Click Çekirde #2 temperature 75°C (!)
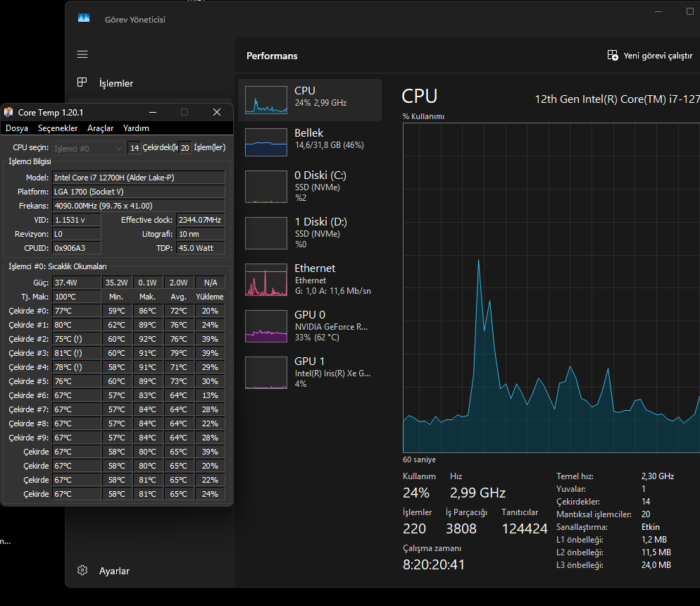 76,339
